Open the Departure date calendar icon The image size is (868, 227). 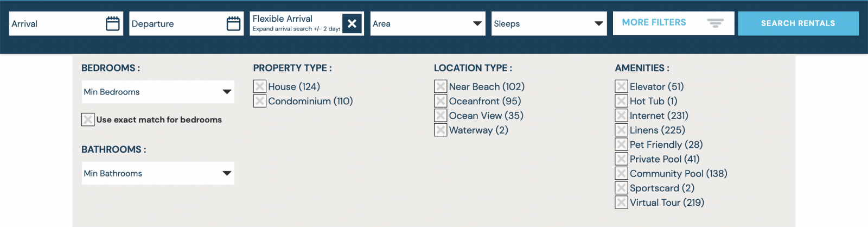(x=234, y=23)
